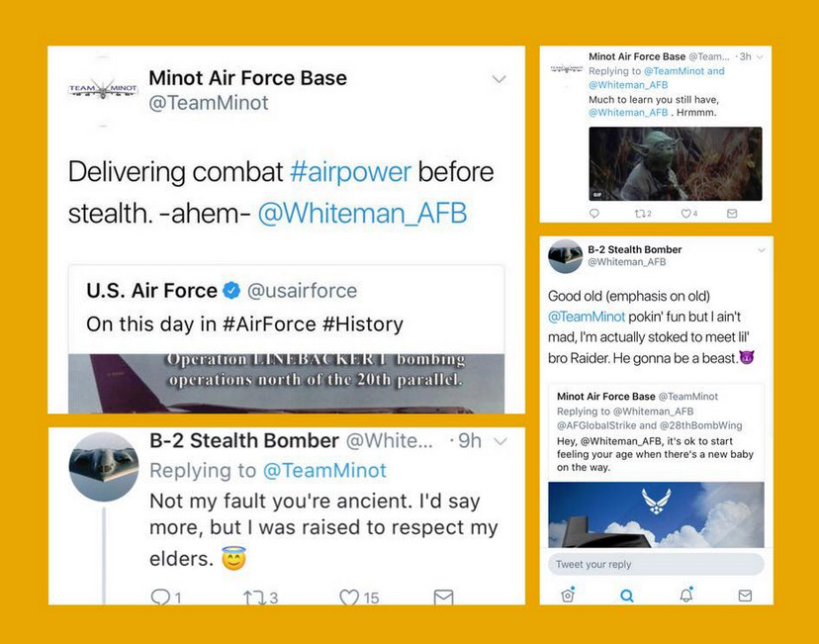Open tweet menu chevron on 'Good old' tweet

[761, 250]
